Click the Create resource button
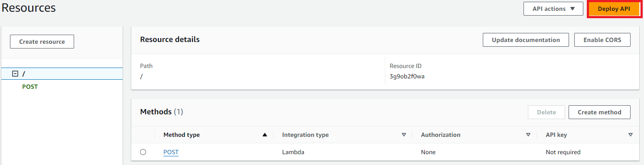 tap(42, 42)
